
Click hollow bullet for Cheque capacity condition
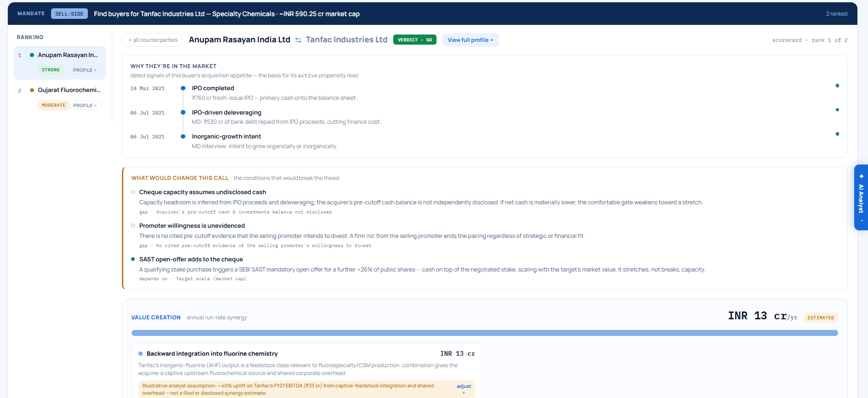pos(133,192)
